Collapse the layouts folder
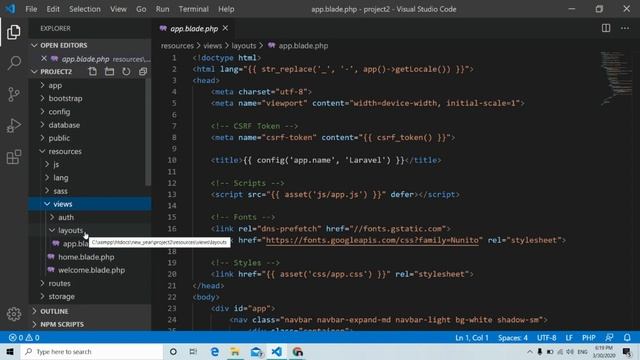Viewport: 640px width, 360px height. (90, 230)
